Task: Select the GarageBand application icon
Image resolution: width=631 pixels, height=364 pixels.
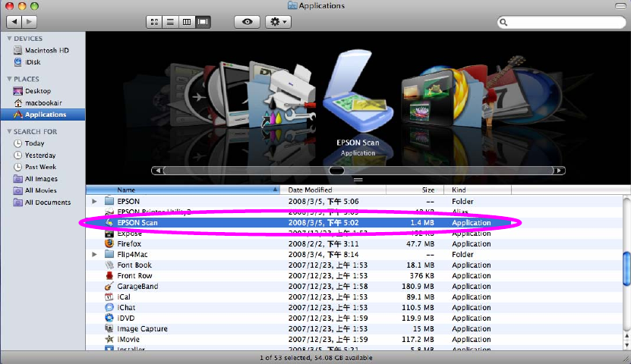Action: [x=109, y=287]
